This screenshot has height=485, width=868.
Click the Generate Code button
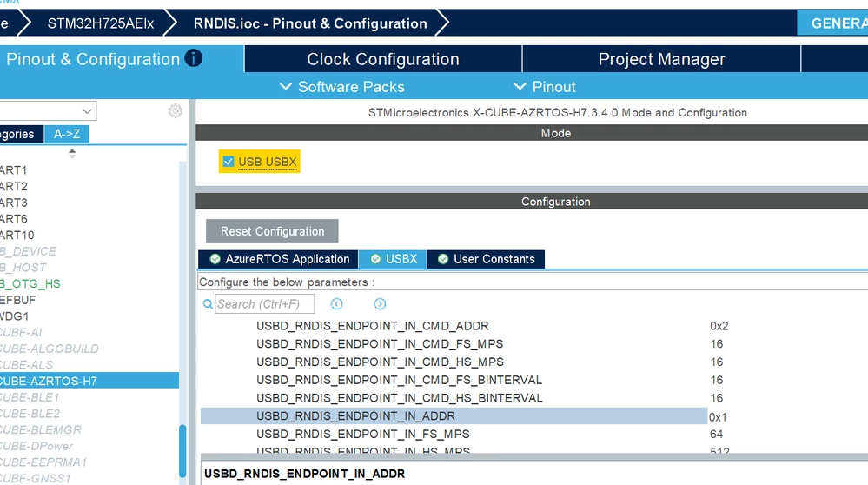pyautogui.click(x=832, y=23)
